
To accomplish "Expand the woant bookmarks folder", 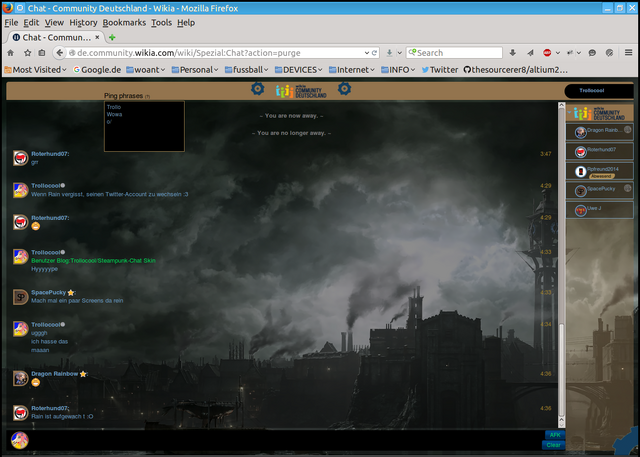I will [146, 70].
